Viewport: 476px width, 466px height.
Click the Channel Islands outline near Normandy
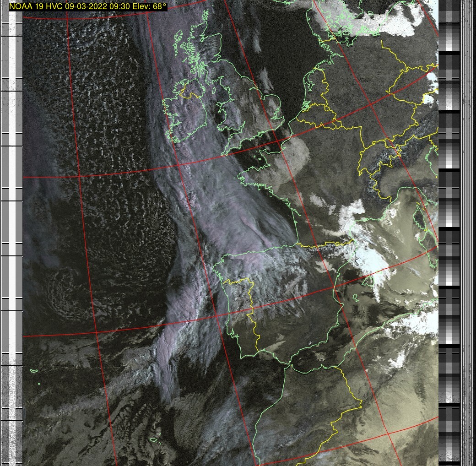click(260, 159)
